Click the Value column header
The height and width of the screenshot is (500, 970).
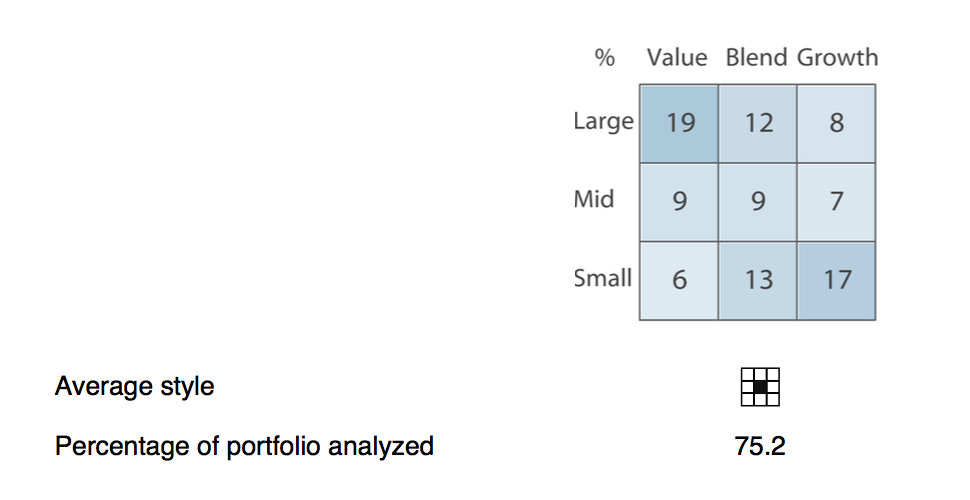tap(677, 58)
